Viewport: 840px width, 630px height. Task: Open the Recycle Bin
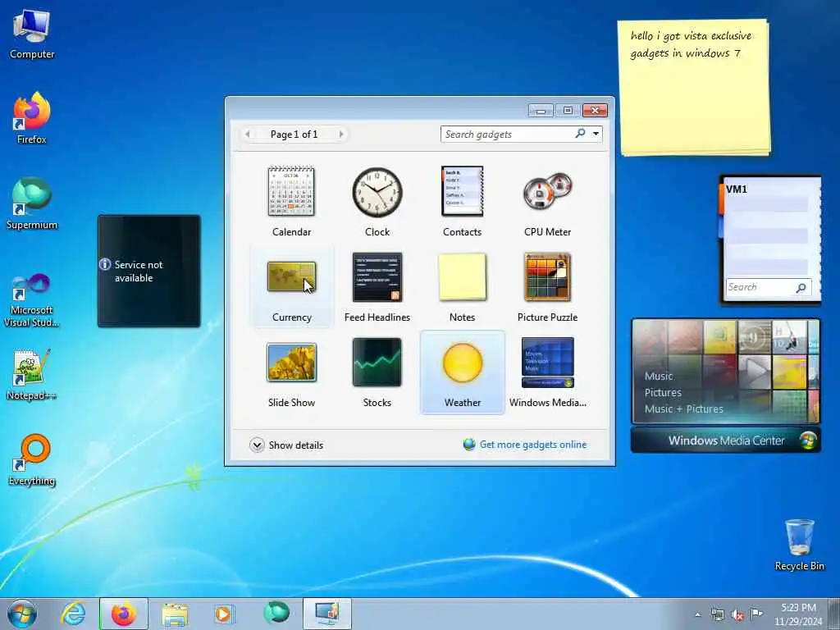799,545
